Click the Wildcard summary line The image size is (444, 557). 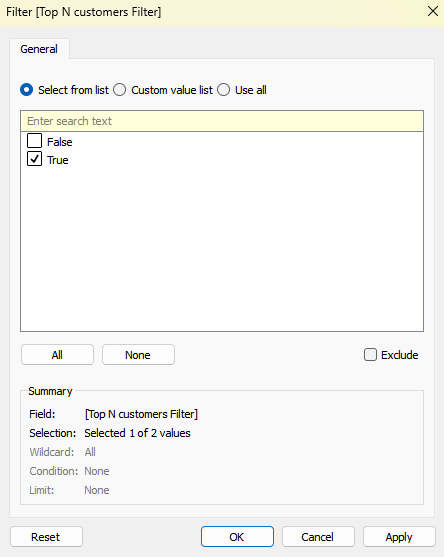(x=63, y=452)
